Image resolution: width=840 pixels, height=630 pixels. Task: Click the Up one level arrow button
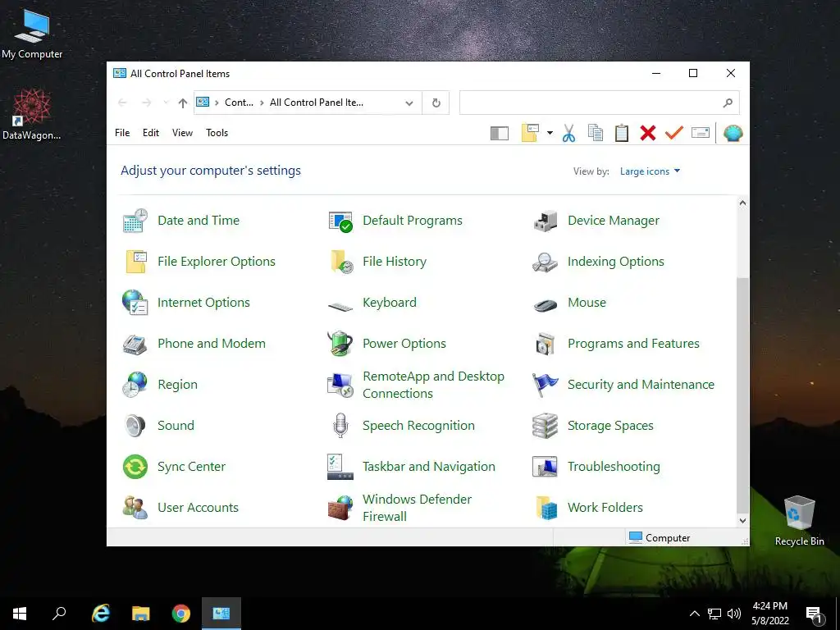(x=183, y=103)
